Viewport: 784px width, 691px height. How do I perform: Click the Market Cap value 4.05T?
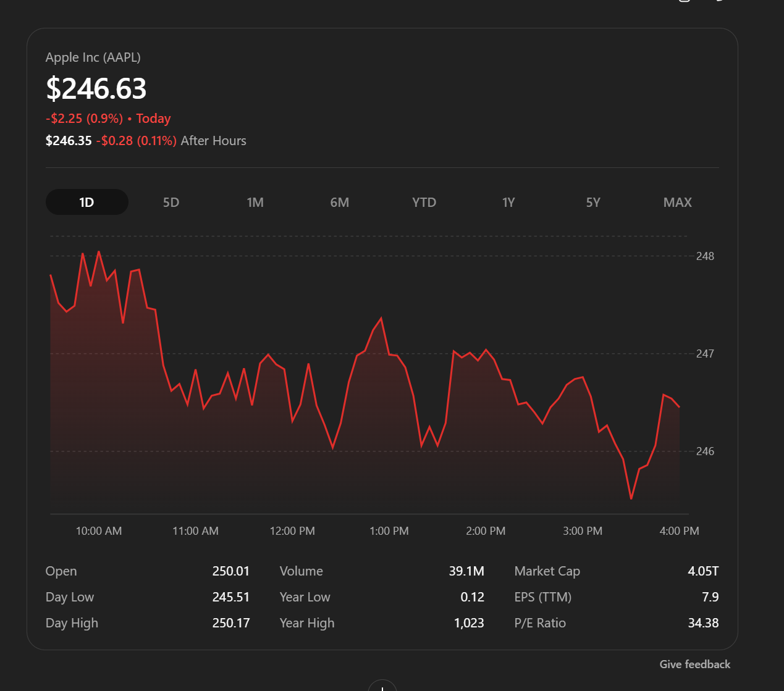click(702, 571)
